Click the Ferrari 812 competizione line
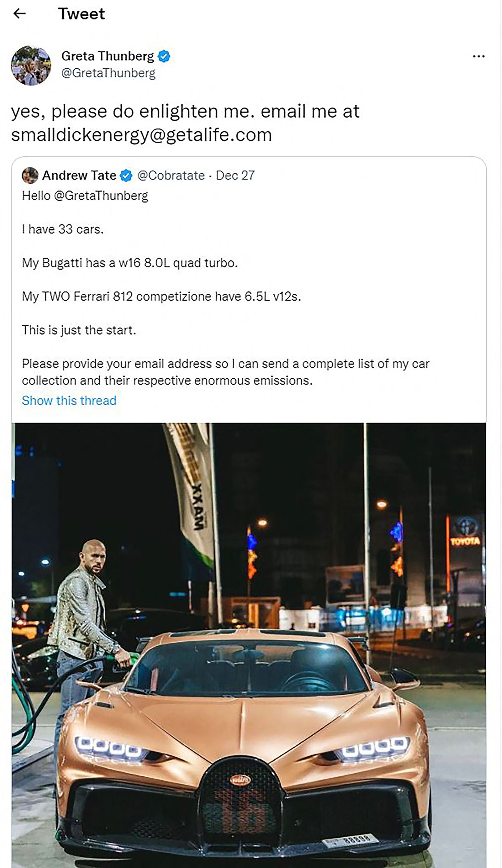The height and width of the screenshot is (868, 502). coord(161,297)
